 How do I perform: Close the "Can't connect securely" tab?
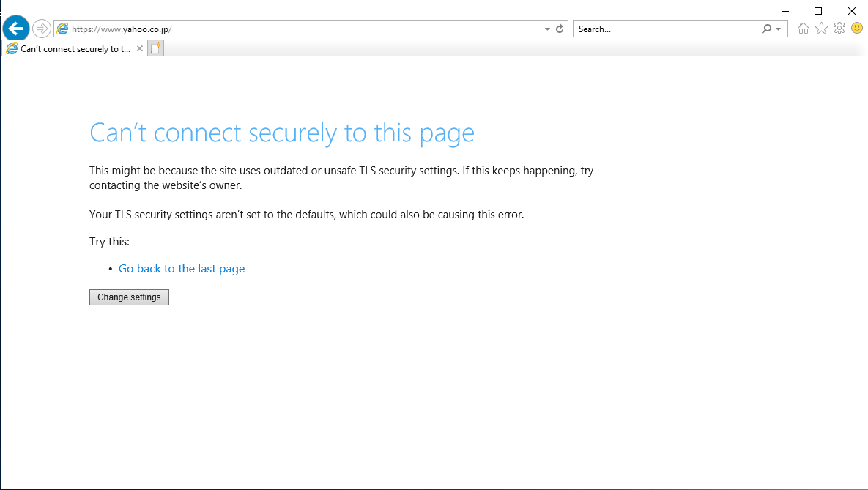click(140, 49)
